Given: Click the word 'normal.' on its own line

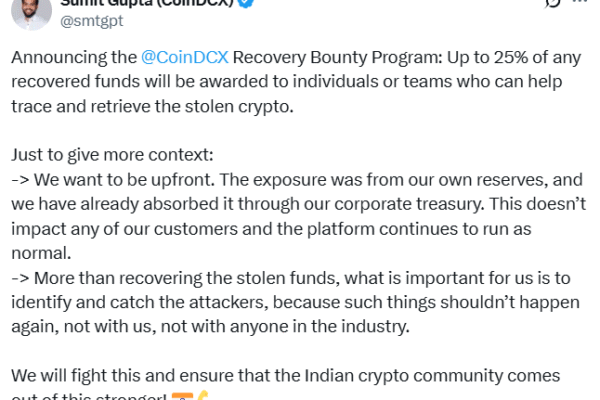Looking at the screenshot, I should pyautogui.click(x=41, y=253).
